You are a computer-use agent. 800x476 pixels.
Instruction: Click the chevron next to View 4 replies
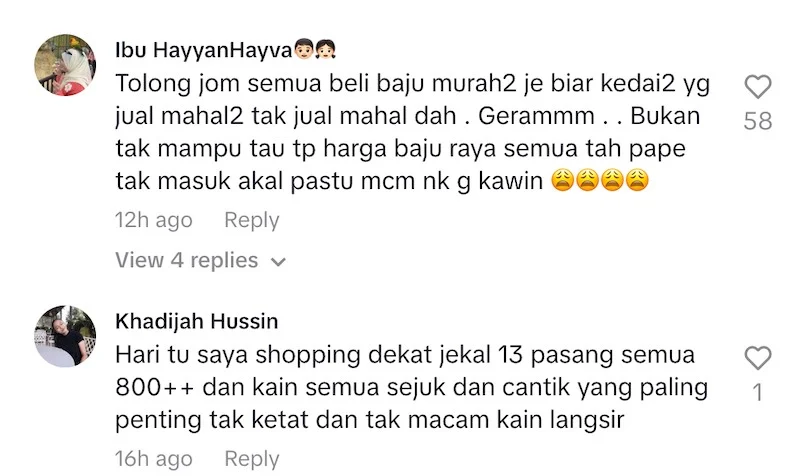tap(278, 262)
